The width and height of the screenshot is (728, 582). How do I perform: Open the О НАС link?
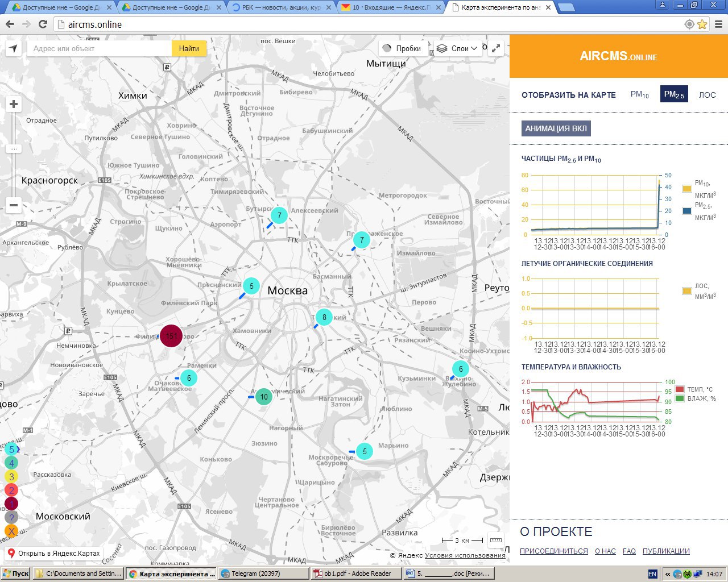(605, 551)
